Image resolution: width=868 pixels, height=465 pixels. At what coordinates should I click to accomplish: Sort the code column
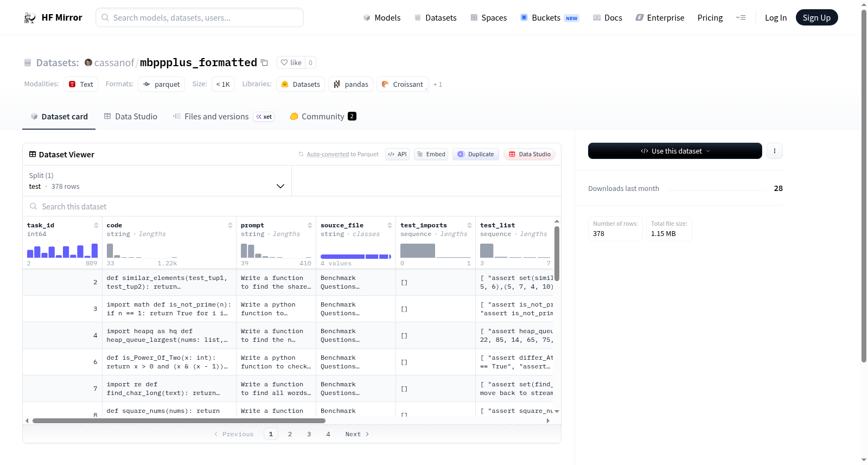230,225
